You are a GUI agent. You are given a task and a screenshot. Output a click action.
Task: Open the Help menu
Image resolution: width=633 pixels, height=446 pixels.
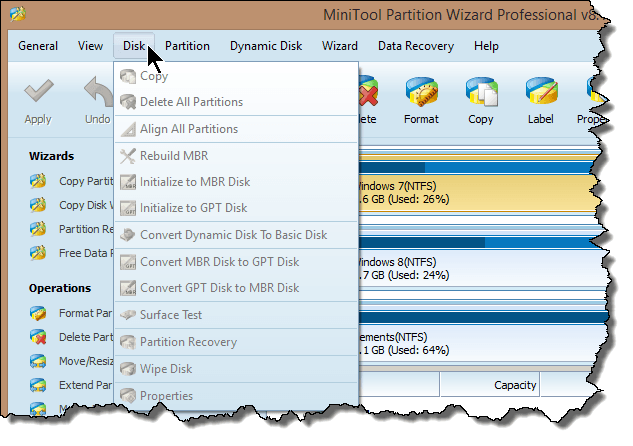(486, 46)
